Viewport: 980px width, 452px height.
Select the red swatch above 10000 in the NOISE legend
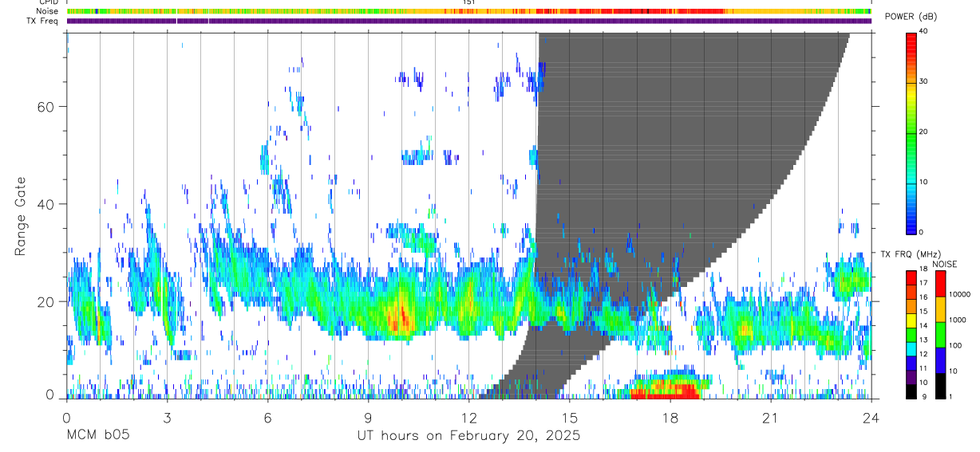coord(939,284)
